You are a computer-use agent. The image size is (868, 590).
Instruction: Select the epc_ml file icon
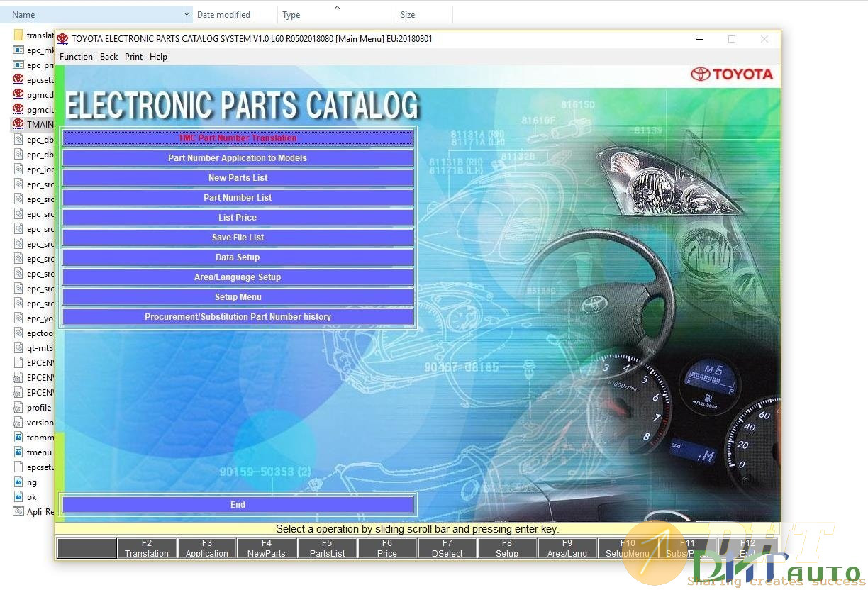(x=19, y=50)
